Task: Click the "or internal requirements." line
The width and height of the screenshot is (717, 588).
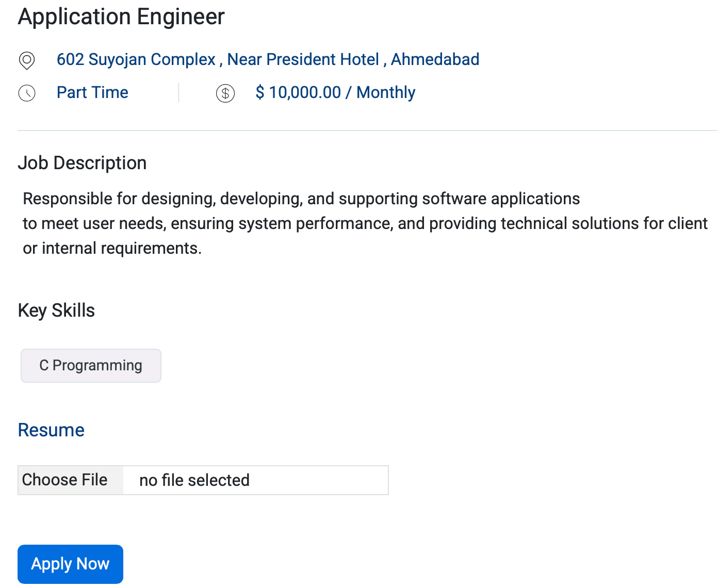Action: (112, 248)
